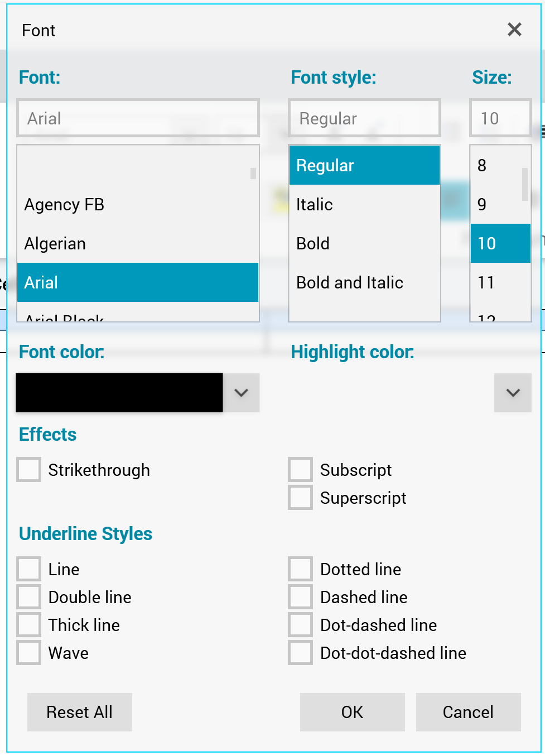Pick Italic in font style list
The width and height of the screenshot is (545, 756).
(315, 205)
